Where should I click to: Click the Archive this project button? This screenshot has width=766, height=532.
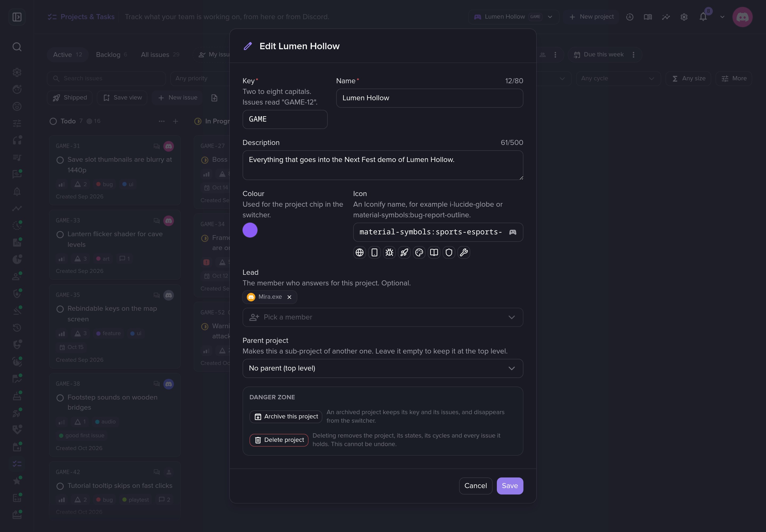[x=286, y=417]
